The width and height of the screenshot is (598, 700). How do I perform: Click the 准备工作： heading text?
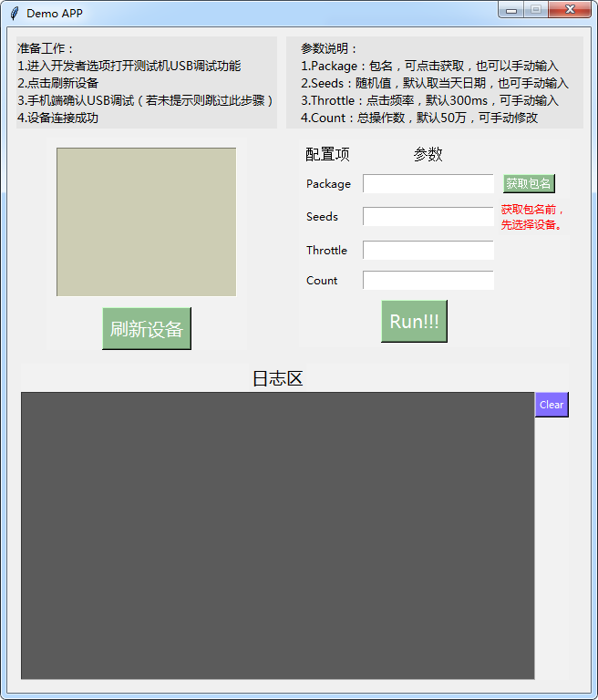(x=45, y=48)
